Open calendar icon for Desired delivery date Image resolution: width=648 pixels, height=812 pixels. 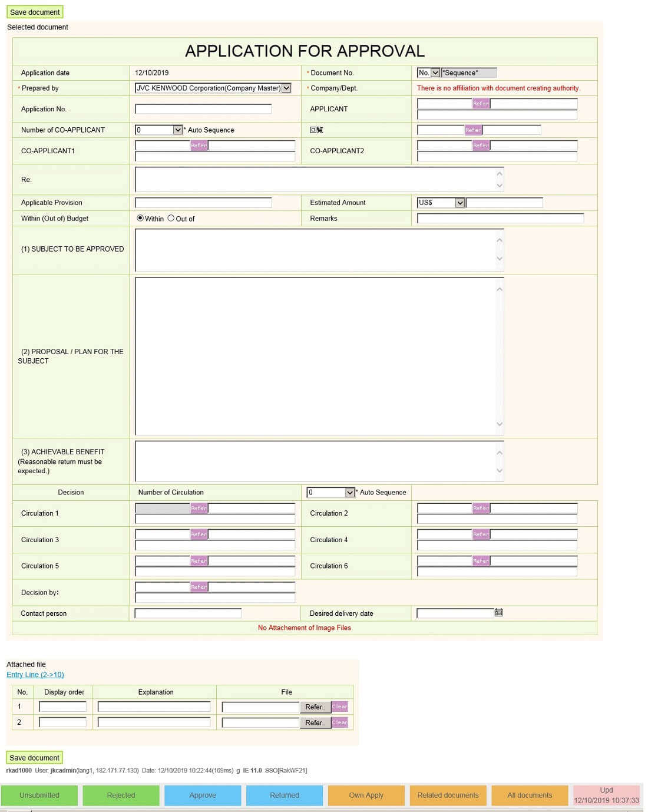tap(499, 613)
